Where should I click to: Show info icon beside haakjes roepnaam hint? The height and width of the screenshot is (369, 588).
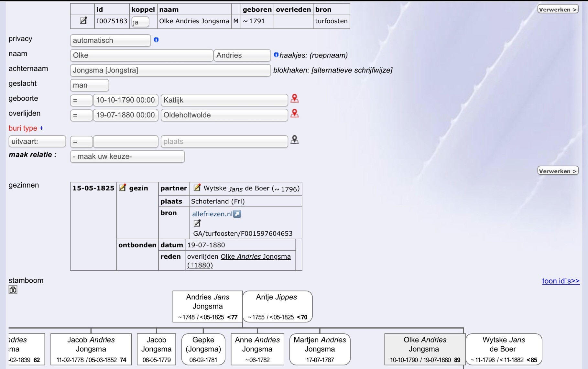[276, 55]
